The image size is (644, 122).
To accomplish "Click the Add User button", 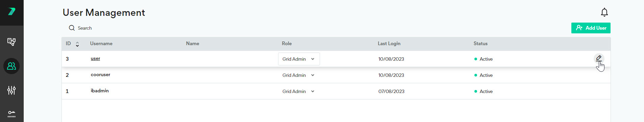I will point(591,28).
